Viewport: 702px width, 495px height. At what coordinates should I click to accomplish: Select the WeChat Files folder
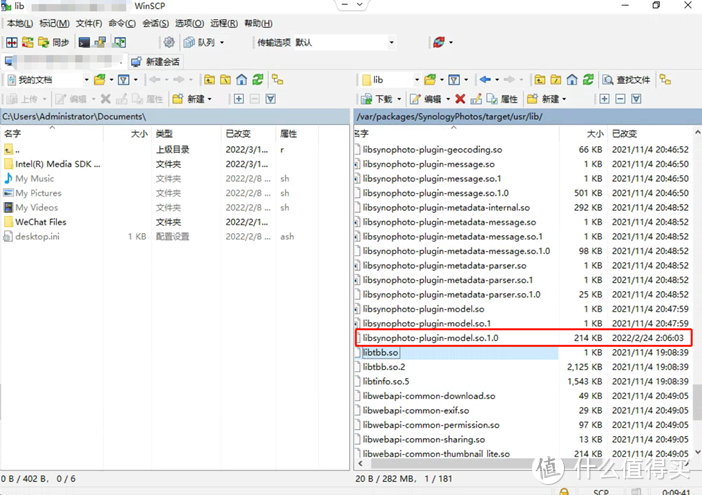tap(41, 222)
